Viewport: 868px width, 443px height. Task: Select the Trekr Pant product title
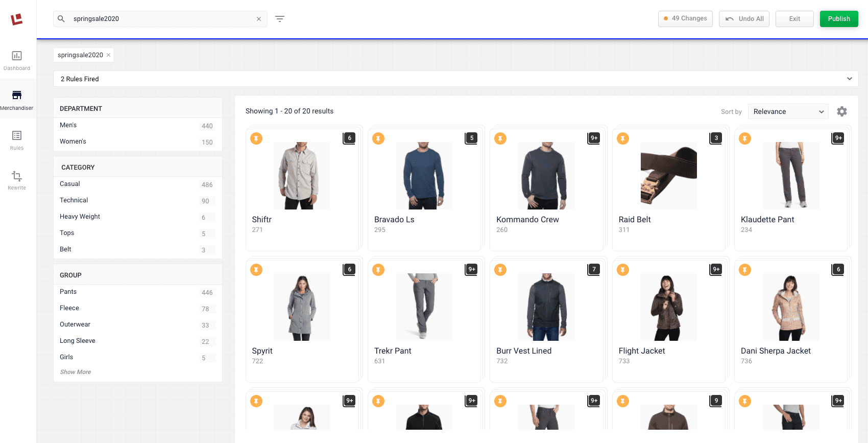[x=393, y=351]
